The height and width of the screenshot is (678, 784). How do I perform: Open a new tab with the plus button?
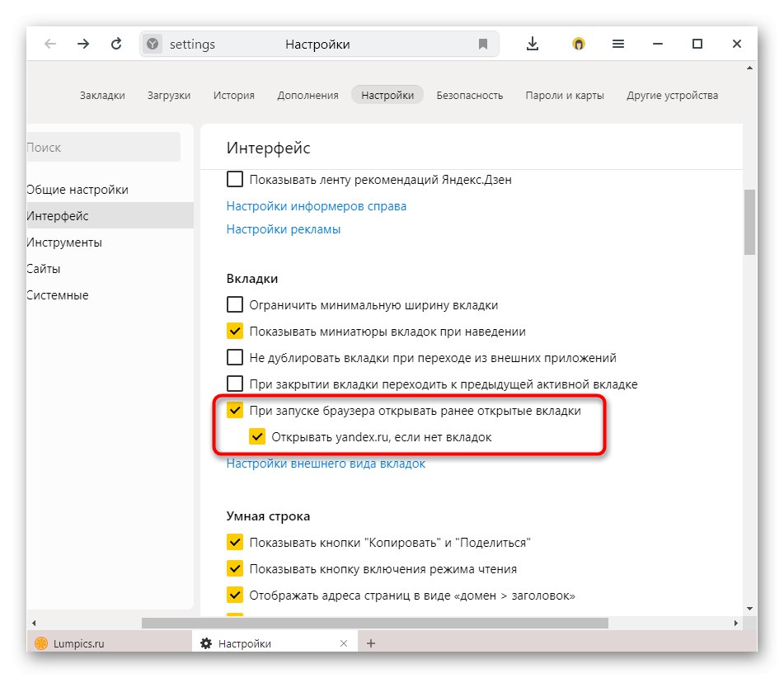click(x=371, y=643)
